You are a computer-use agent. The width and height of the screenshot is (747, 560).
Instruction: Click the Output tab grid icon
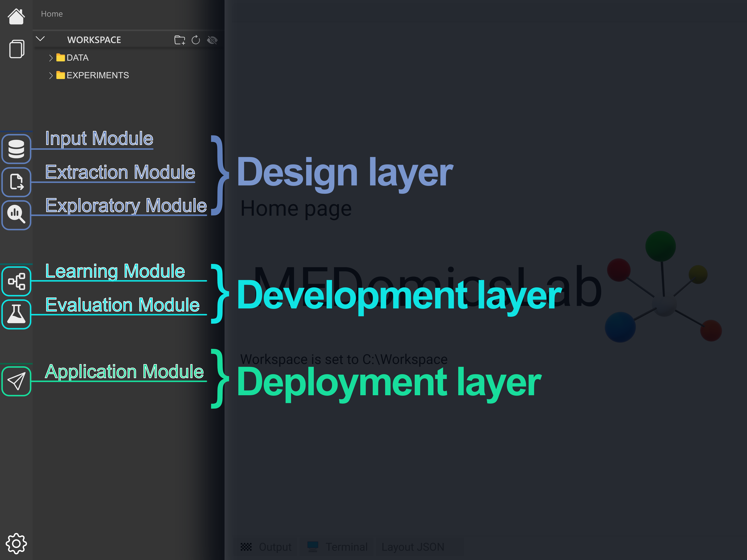[246, 547]
